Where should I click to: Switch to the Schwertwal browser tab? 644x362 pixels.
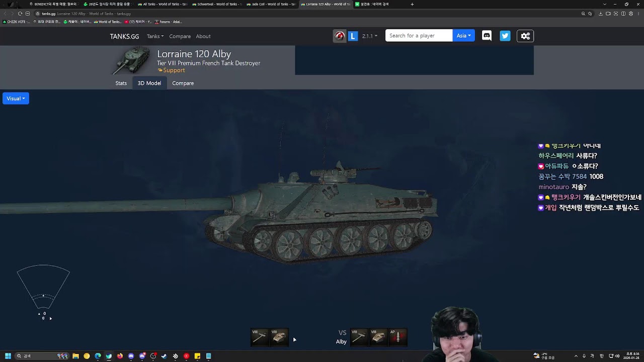216,4
